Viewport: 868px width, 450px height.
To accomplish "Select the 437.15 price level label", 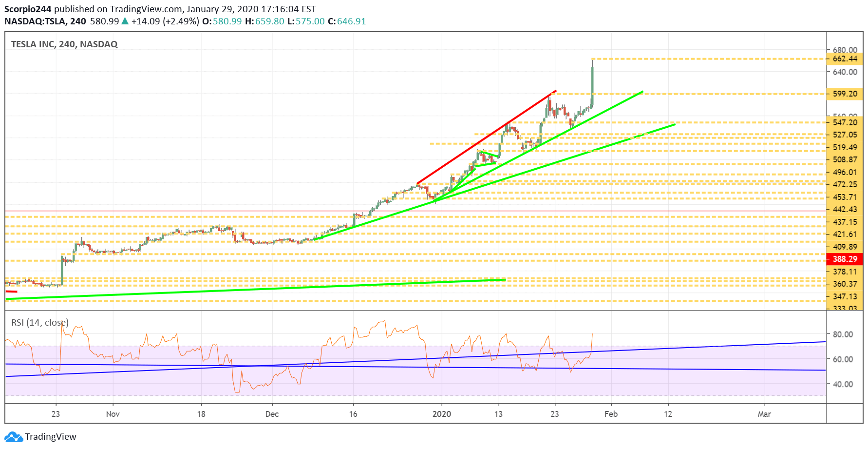I will (845, 222).
